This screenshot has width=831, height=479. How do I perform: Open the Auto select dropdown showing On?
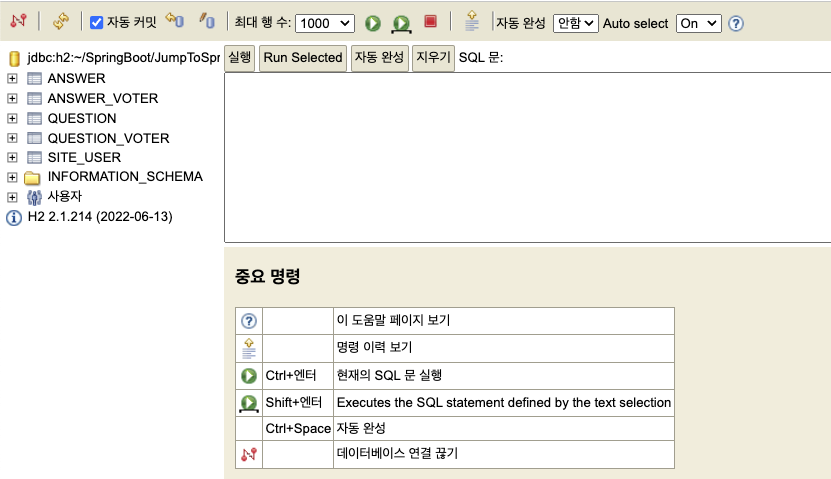coord(699,23)
